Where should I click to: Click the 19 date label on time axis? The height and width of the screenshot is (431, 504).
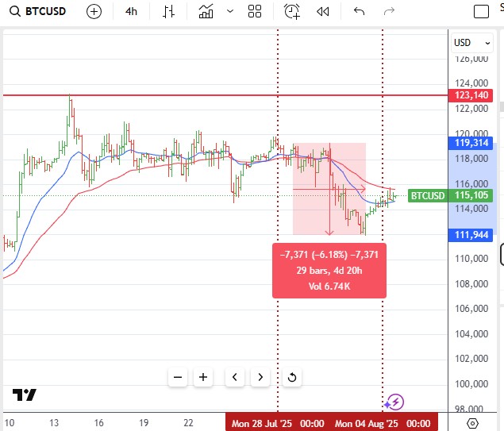point(144,422)
